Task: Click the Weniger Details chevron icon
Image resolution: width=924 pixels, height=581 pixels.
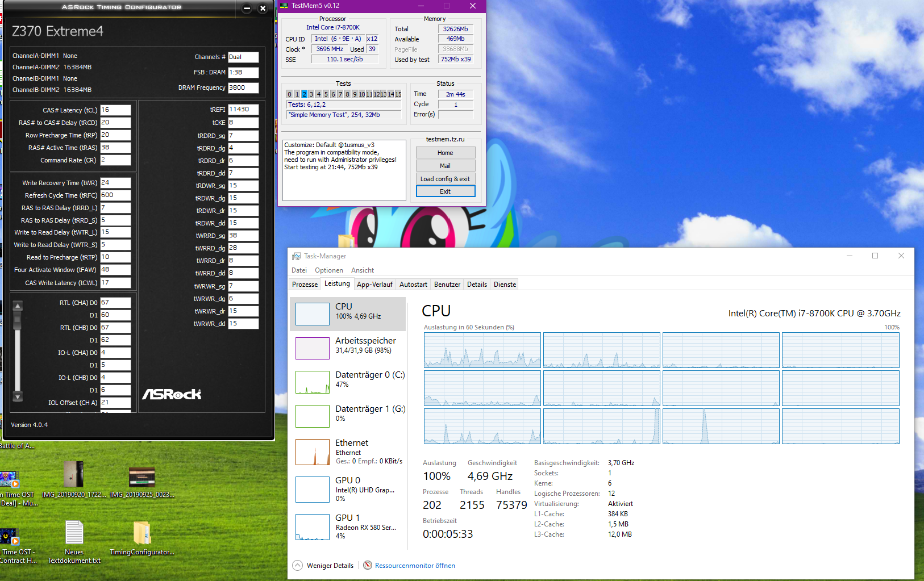Action: [298, 565]
